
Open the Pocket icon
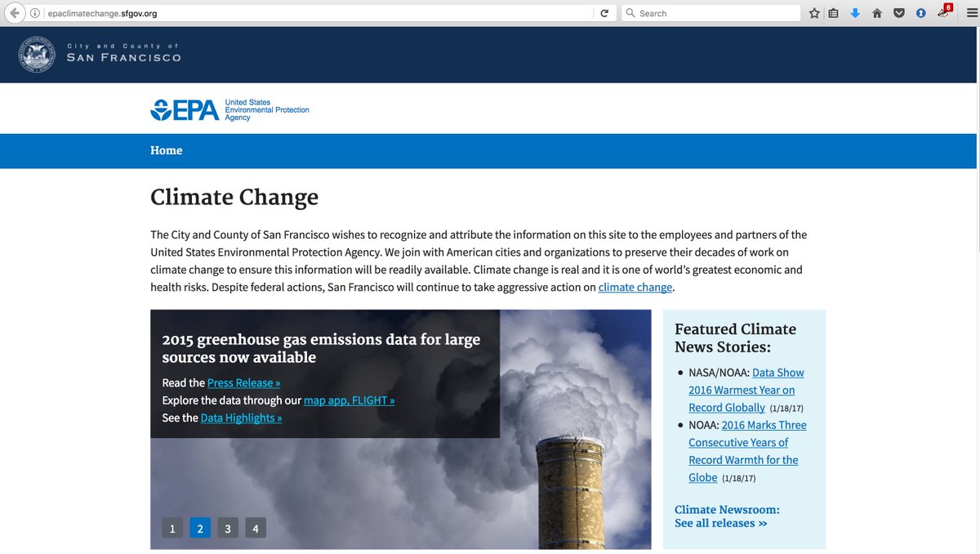[898, 13]
